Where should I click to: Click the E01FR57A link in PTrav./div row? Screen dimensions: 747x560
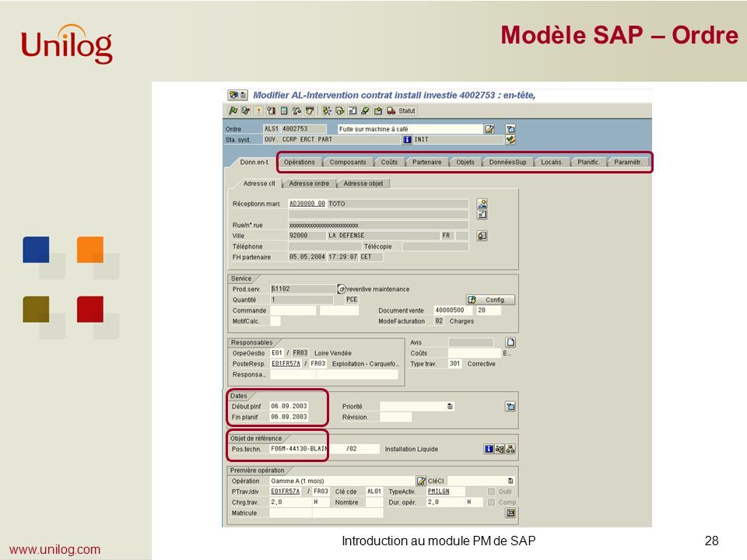click(x=286, y=492)
